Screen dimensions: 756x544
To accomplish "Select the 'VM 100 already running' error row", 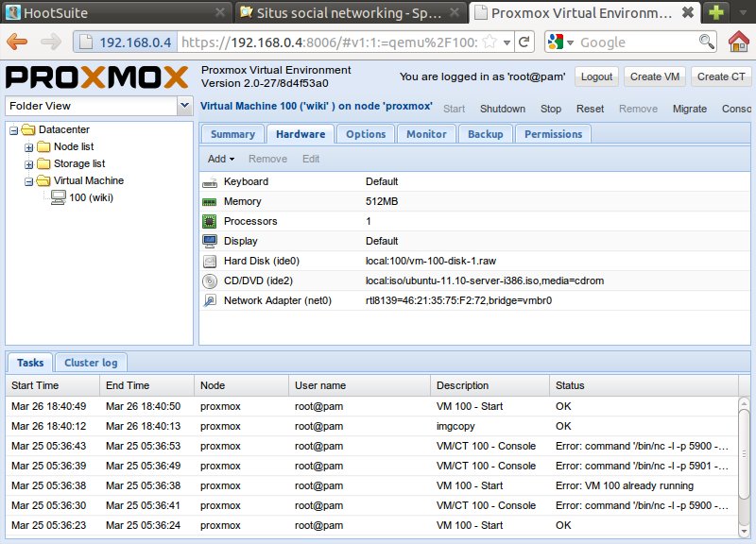I will coord(372,485).
